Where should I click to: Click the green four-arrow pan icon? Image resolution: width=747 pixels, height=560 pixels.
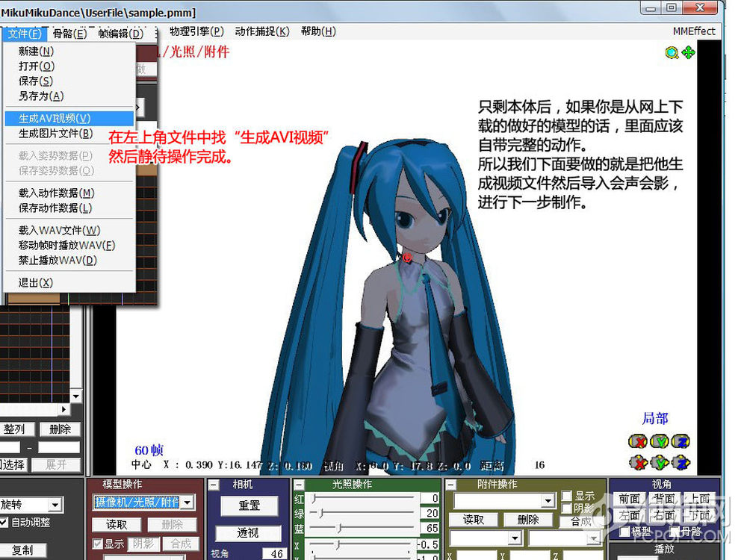pyautogui.click(x=689, y=52)
